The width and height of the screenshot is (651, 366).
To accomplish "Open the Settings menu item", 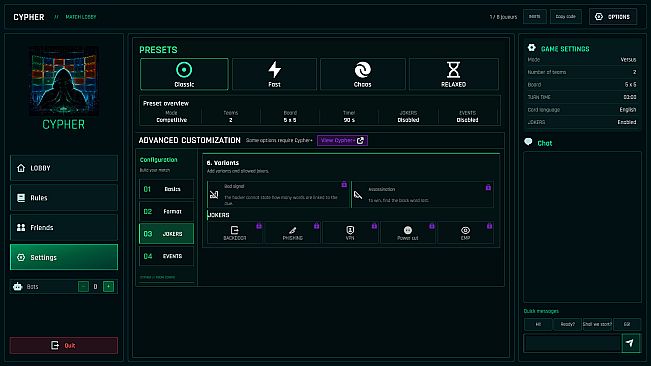I will [64, 257].
